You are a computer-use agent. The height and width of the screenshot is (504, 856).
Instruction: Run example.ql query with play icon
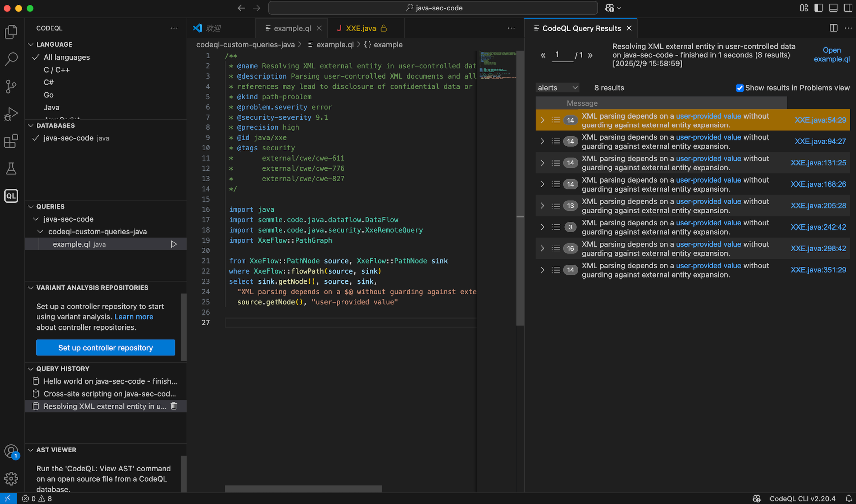pos(174,244)
